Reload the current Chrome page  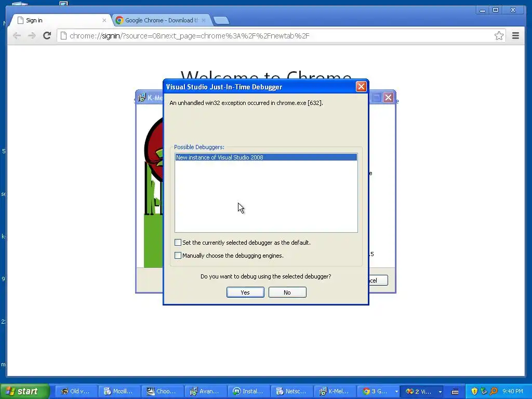pos(47,36)
